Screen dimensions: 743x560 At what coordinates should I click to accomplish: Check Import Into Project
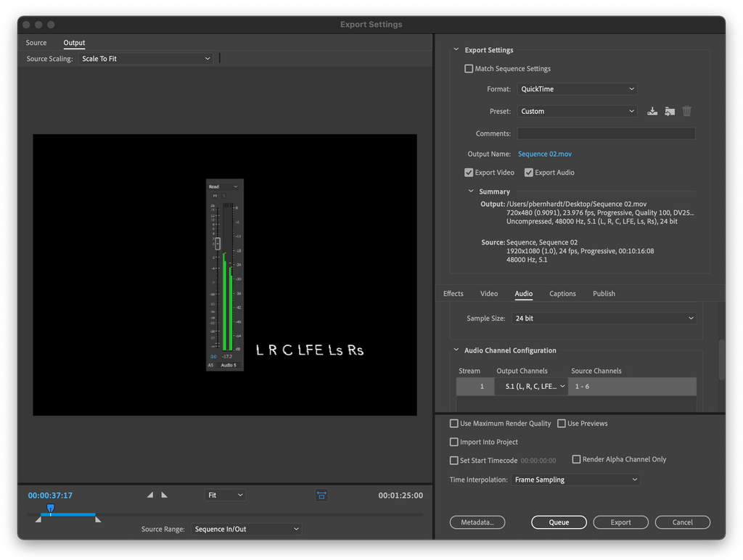[x=454, y=442]
